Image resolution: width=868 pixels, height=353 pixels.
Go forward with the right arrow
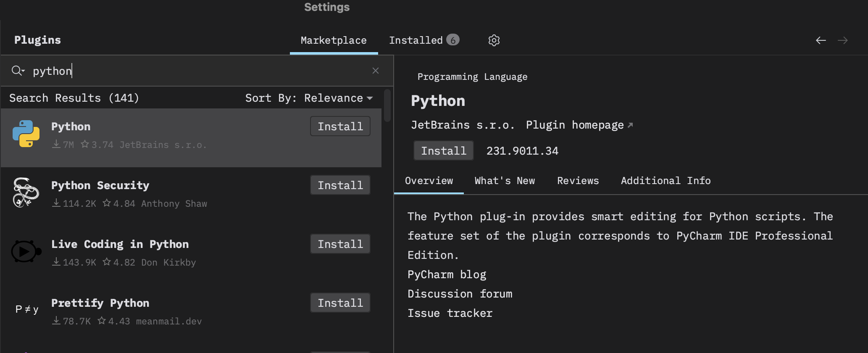tap(842, 40)
